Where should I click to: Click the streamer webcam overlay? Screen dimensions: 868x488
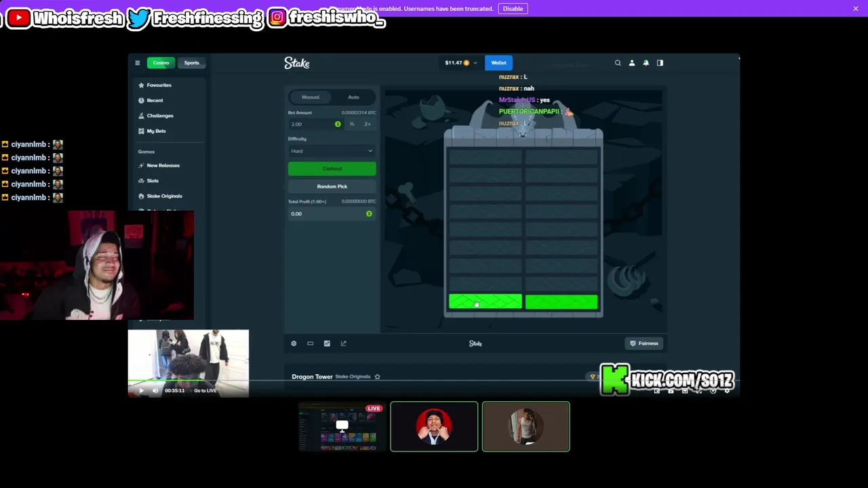(97, 265)
